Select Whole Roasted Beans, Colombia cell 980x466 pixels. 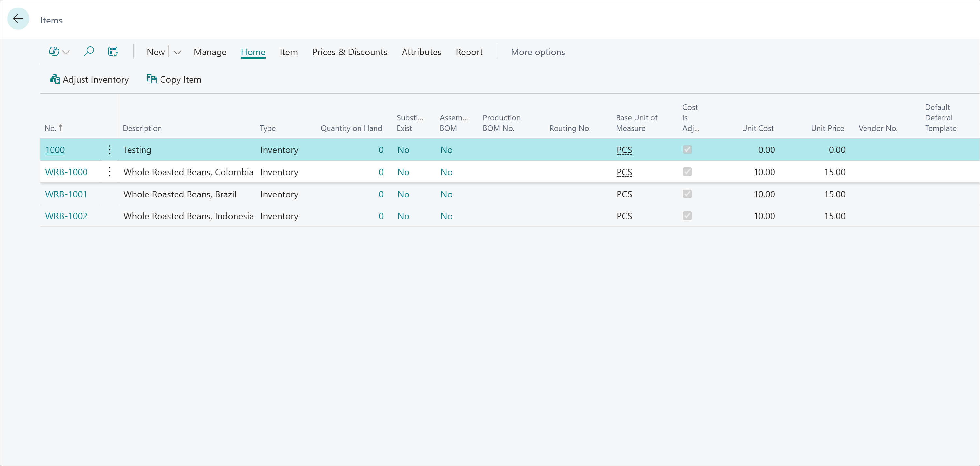coord(188,172)
